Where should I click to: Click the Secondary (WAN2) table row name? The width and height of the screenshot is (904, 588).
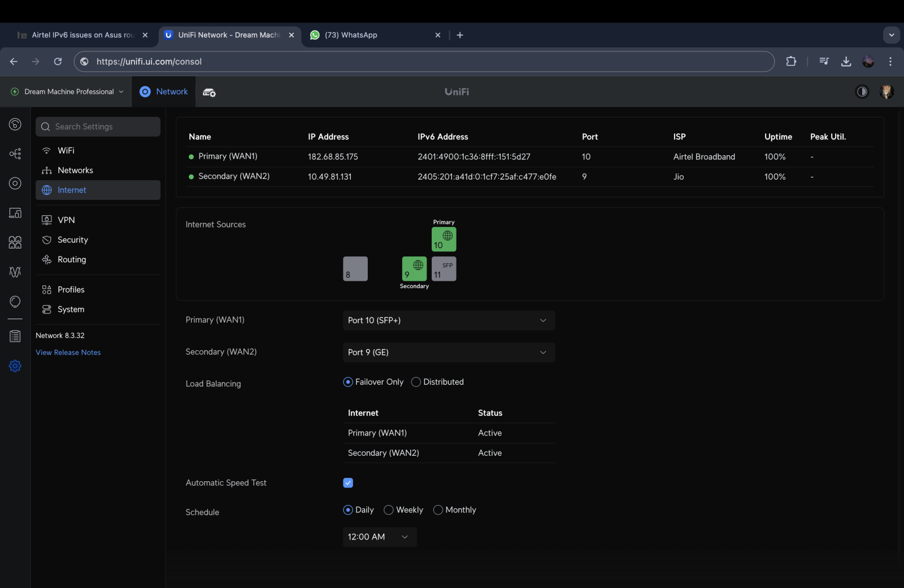(234, 176)
